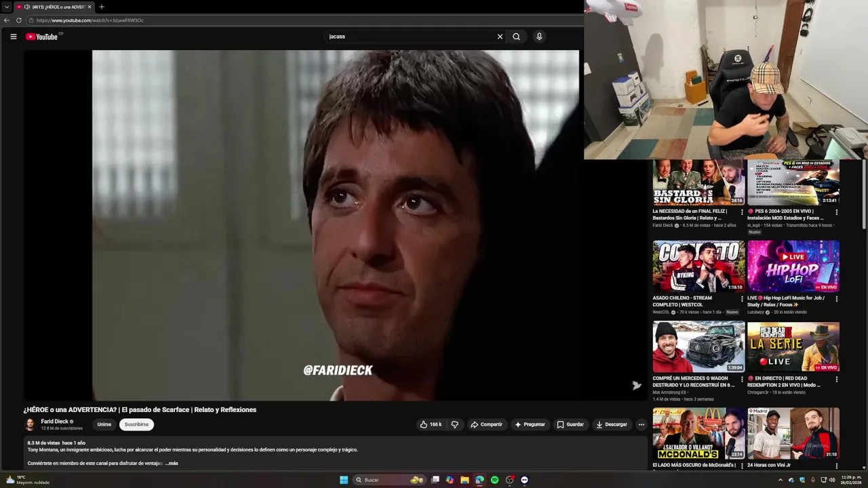This screenshot has height=488, width=868.
Task: Download the video with Descargar
Action: tap(612, 424)
